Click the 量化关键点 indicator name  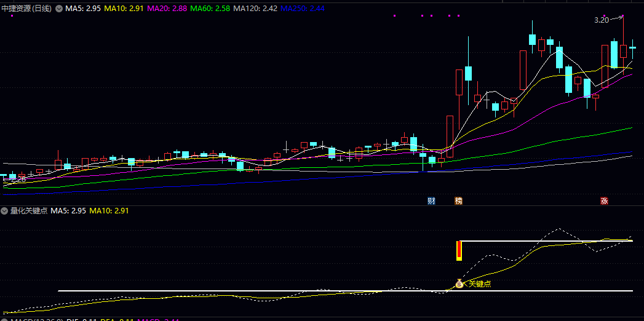tap(29, 211)
